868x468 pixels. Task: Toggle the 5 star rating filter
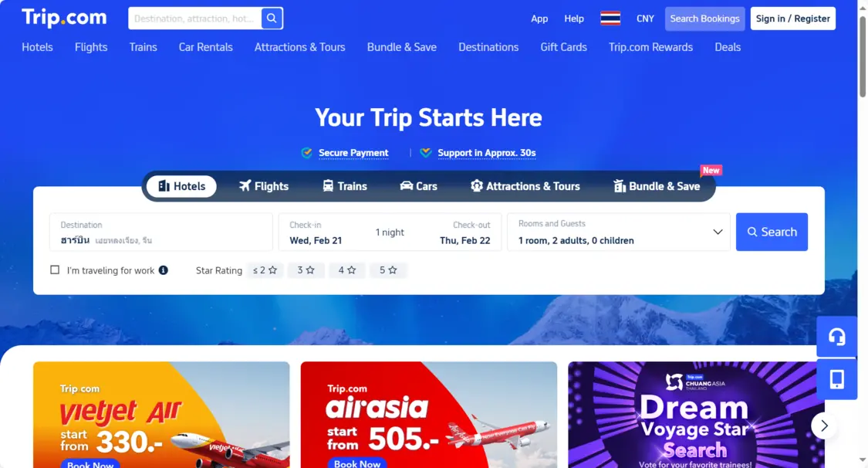click(388, 270)
